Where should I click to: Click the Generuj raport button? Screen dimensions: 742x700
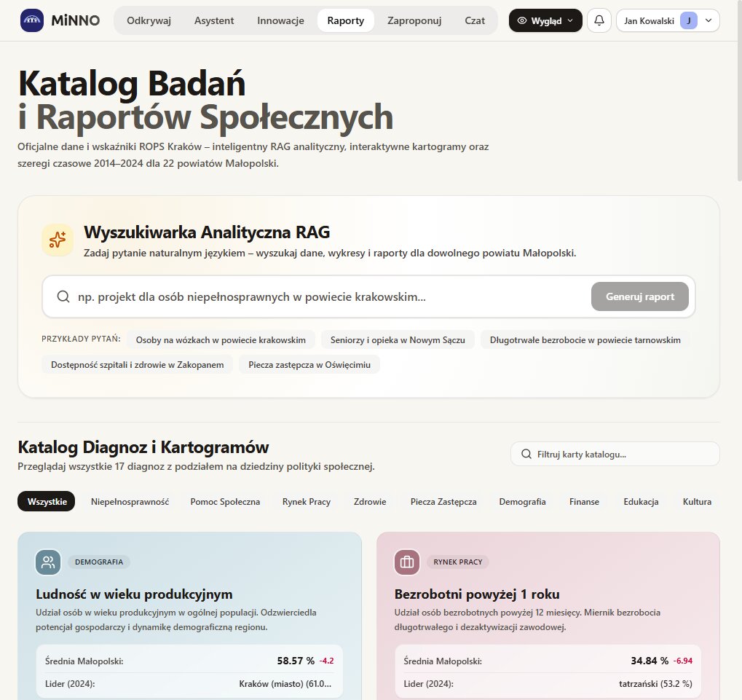640,296
